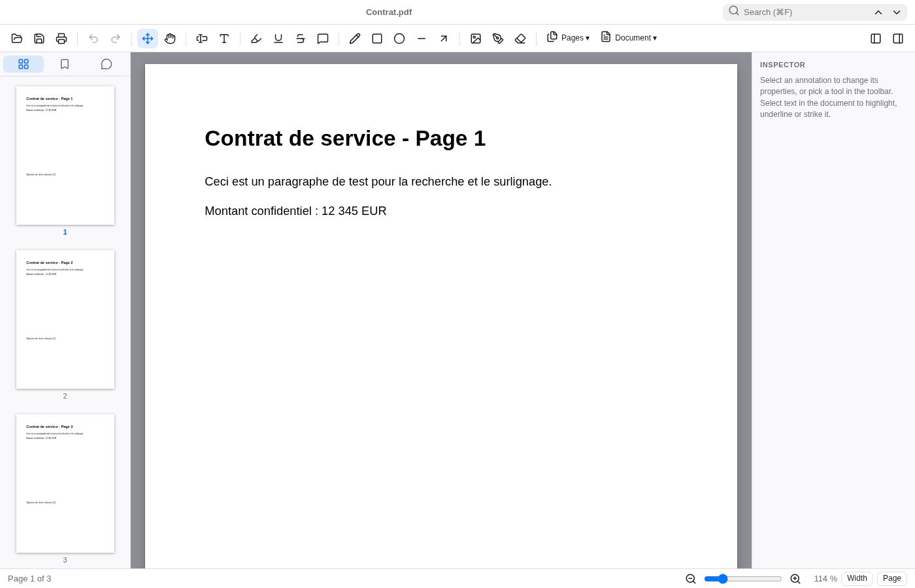The image size is (915, 588).
Task: Add a comment note annotation
Action: [x=323, y=39]
